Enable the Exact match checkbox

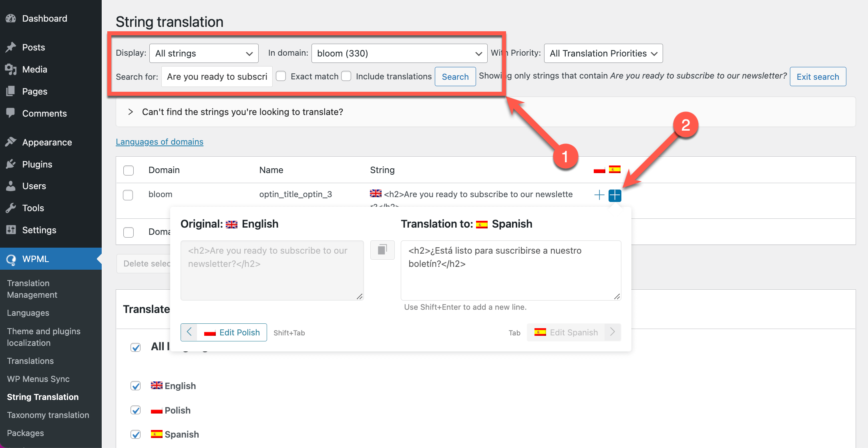pos(281,76)
